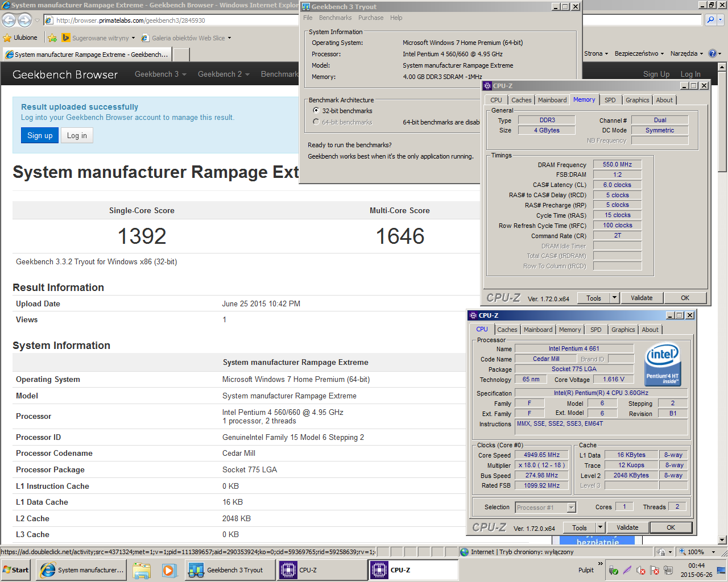Click the browser address bar URL
The height and width of the screenshot is (582, 728).
click(x=130, y=20)
